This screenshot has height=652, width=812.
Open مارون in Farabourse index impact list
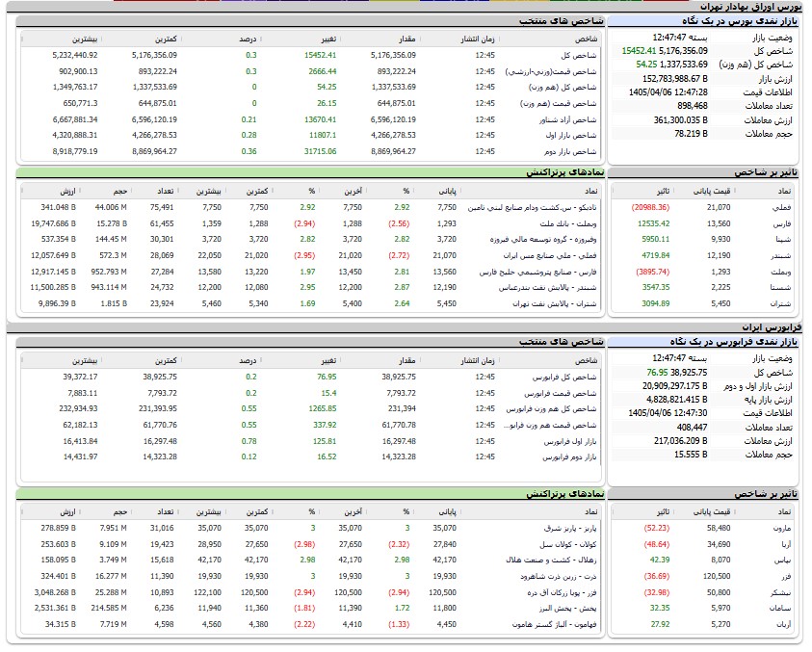pos(782,528)
